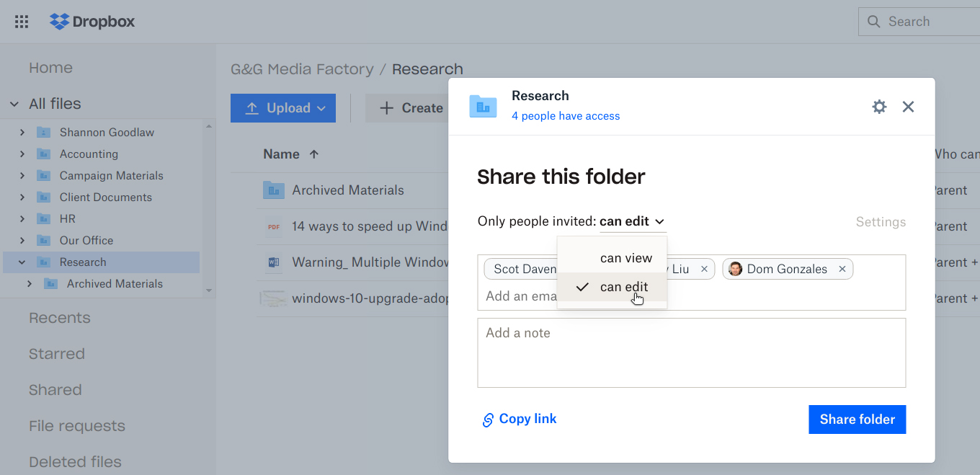The width and height of the screenshot is (980, 475).
Task: Open folder settings via the gear icon
Action: click(879, 106)
